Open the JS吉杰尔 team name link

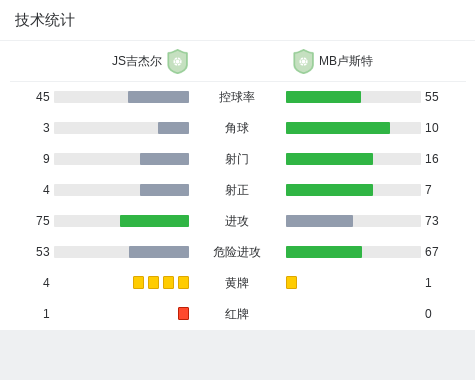coord(137,61)
